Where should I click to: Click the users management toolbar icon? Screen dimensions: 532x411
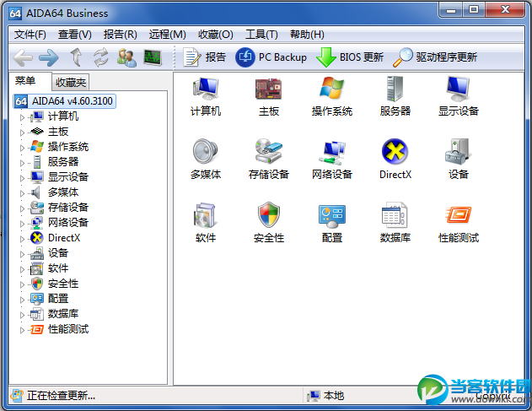[126, 57]
